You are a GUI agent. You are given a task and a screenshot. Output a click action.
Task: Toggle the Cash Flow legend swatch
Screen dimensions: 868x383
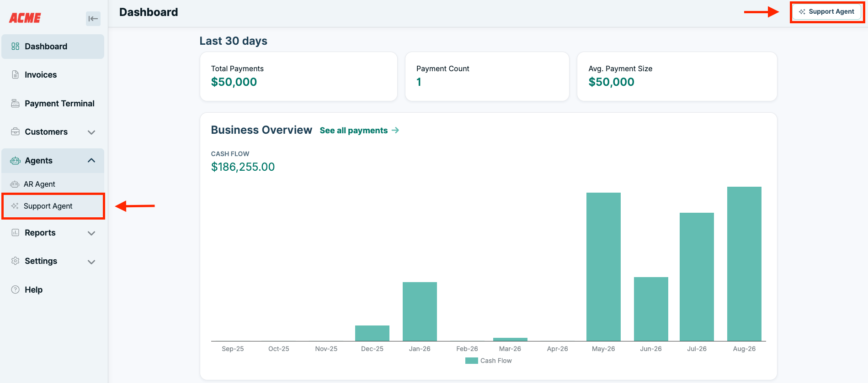[471, 361]
